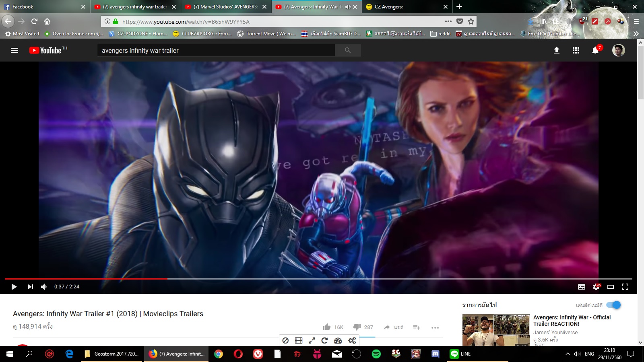
Task: Toggle subtitles/closed captions in player
Action: (x=582, y=287)
